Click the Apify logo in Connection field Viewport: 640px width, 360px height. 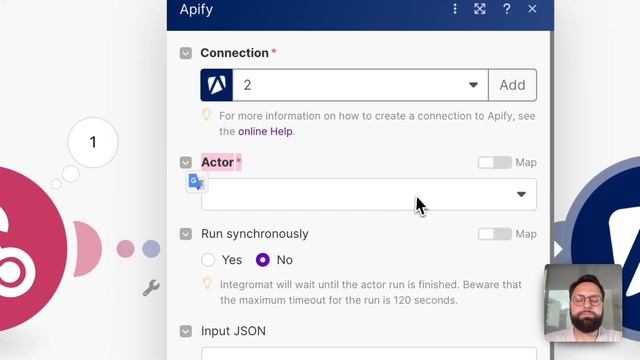pos(217,85)
